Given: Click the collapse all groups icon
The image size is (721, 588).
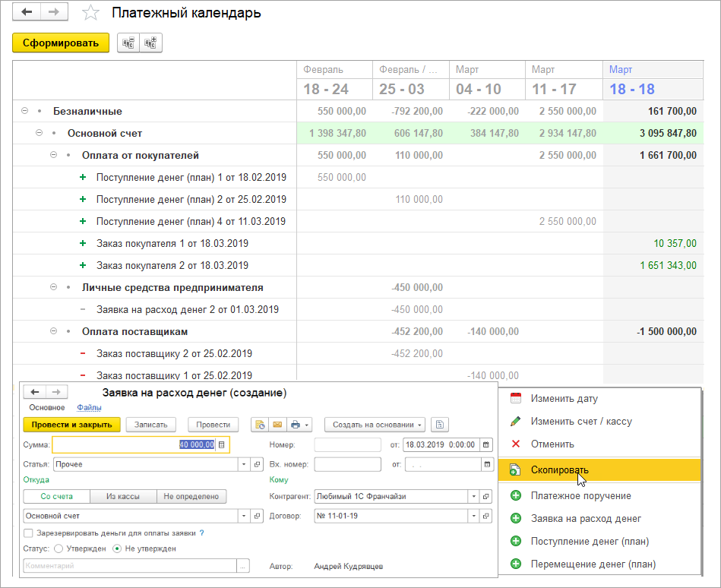Looking at the screenshot, I should pyautogui.click(x=128, y=43).
